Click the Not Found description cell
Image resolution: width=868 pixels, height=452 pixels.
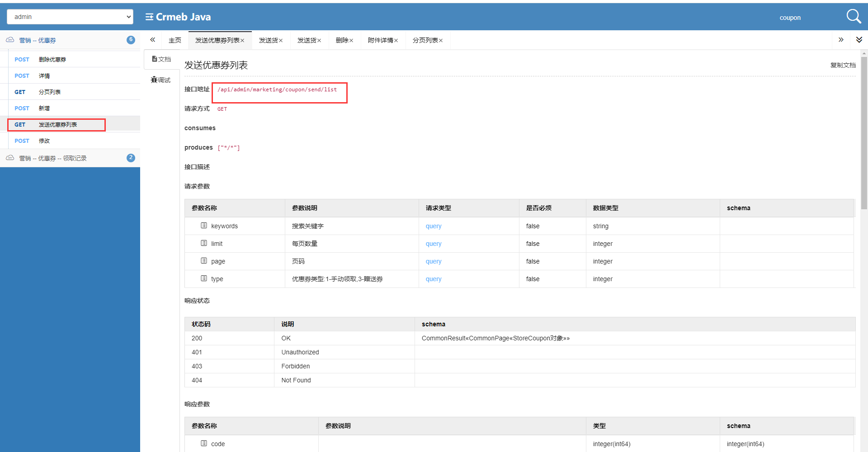coord(344,380)
